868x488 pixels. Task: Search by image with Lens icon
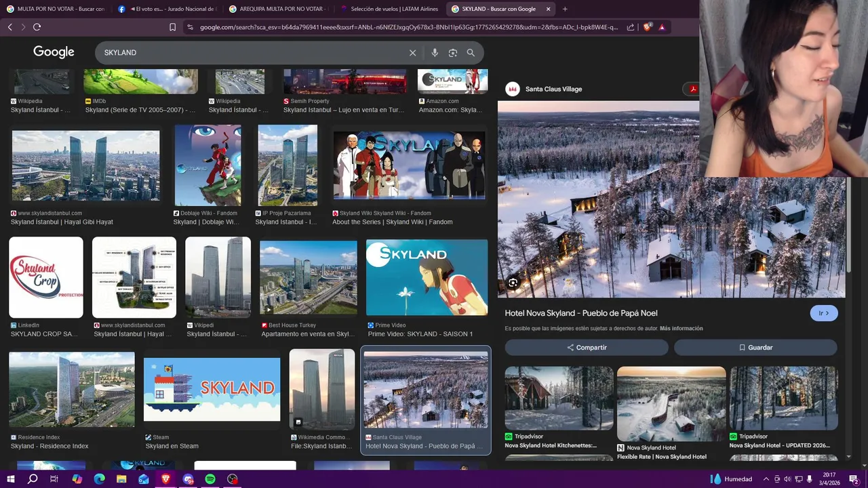[x=453, y=53]
